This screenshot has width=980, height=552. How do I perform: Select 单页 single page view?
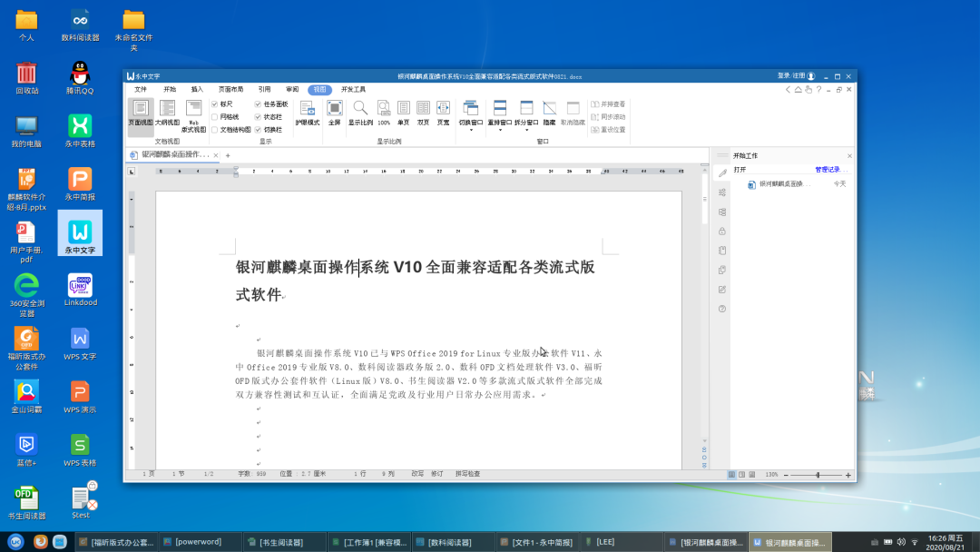[403, 113]
